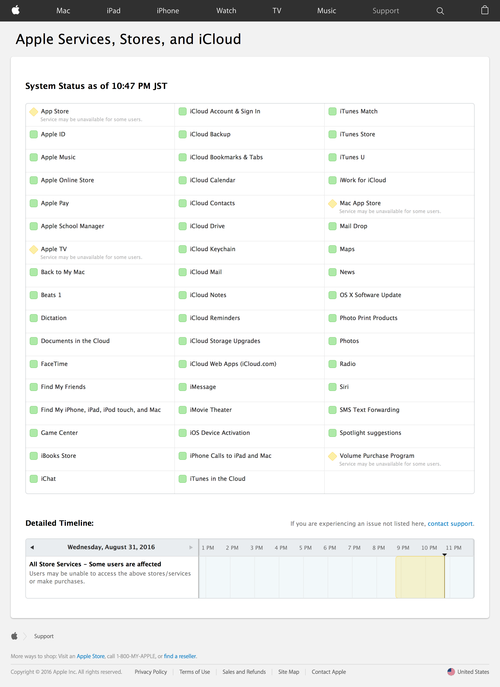Click the All Store Services incident title
The width and height of the screenshot is (500, 687).
point(95,564)
